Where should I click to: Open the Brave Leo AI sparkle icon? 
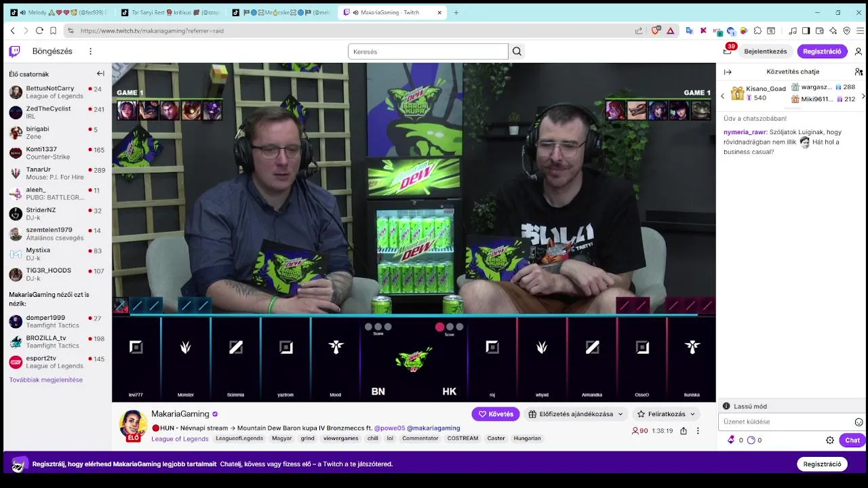(x=833, y=30)
